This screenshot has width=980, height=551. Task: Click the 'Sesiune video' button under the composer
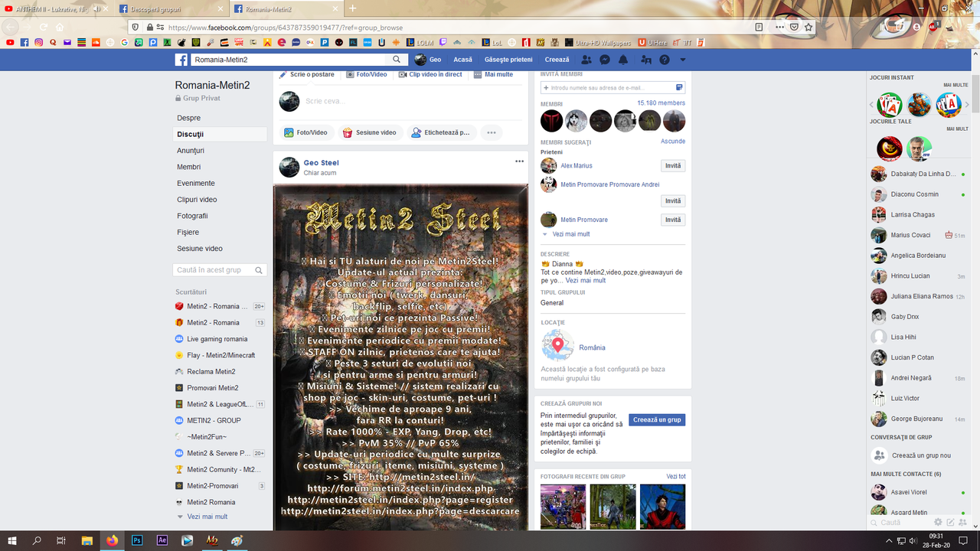pos(370,132)
